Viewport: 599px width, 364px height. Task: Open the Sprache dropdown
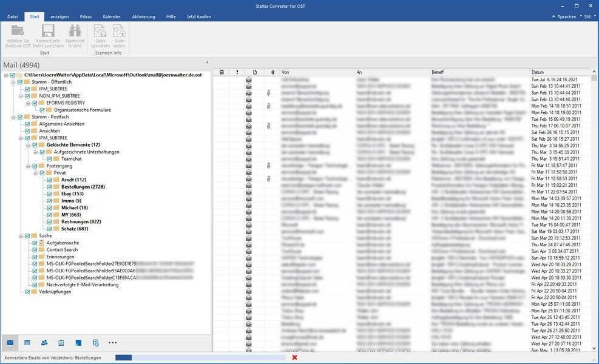(x=564, y=17)
